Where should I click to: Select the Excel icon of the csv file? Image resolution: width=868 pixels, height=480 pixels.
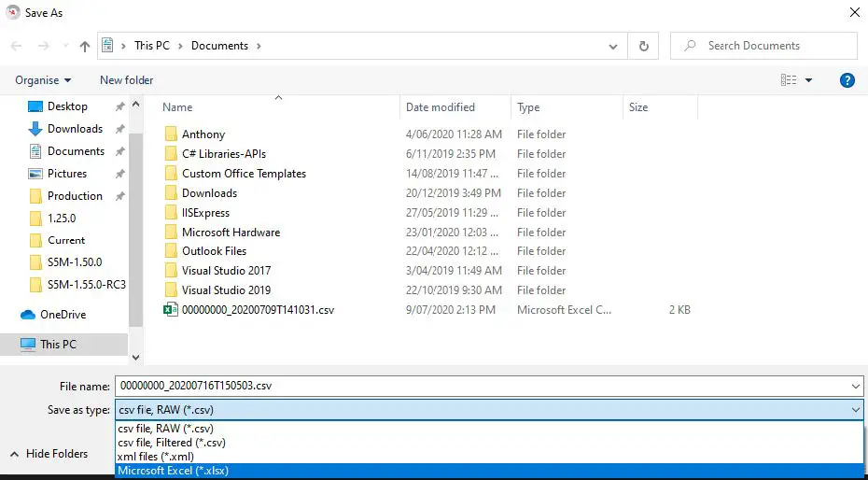(171, 310)
